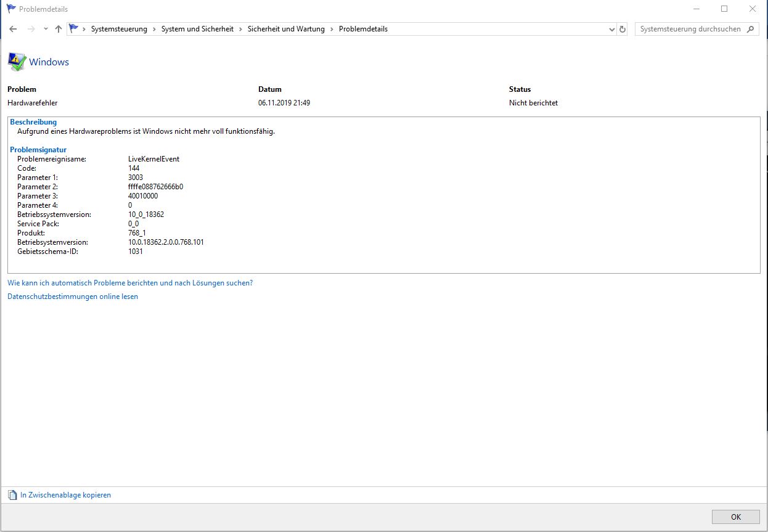Expand chevron before Systemsteuerung breadcrumb
This screenshot has height=532, width=768.
(x=84, y=29)
